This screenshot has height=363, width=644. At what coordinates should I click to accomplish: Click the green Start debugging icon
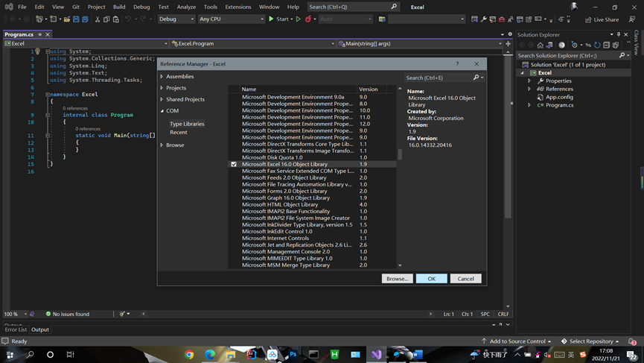[271, 19]
